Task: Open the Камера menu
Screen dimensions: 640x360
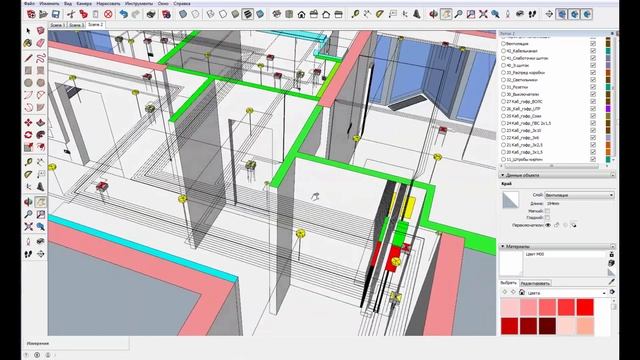Action: pyautogui.click(x=84, y=4)
